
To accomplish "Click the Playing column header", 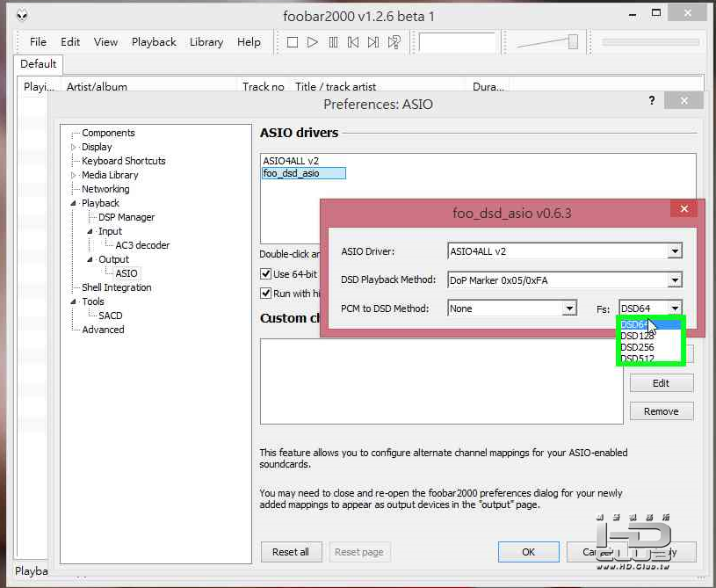I will tap(39, 87).
